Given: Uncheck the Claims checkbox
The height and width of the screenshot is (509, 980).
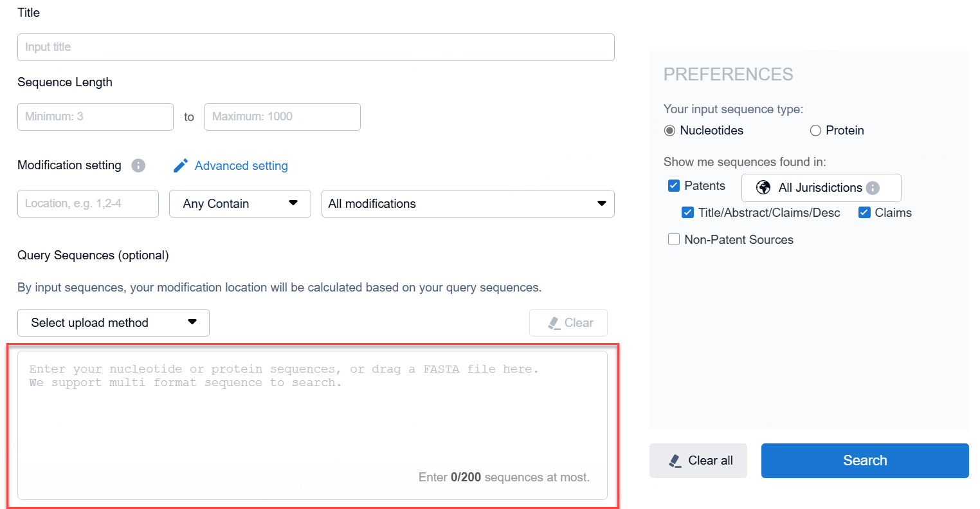Looking at the screenshot, I should point(864,213).
